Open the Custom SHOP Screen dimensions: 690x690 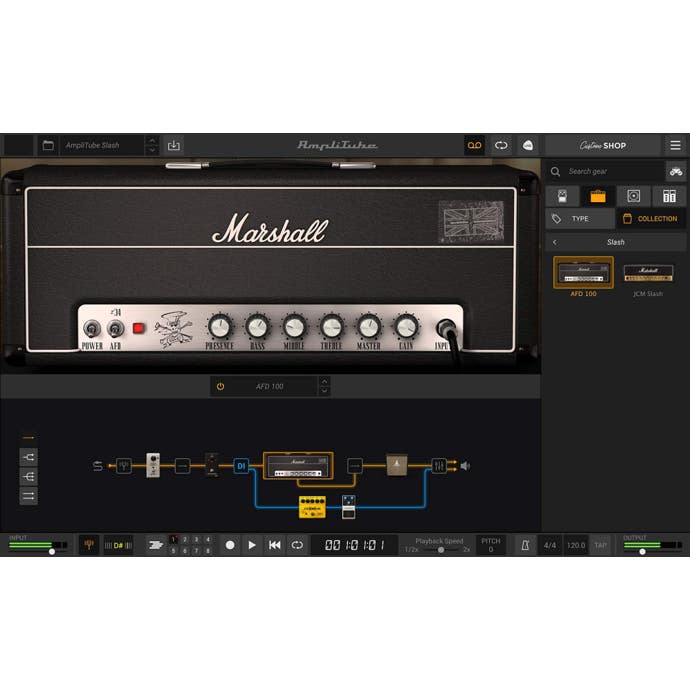pyautogui.click(x=602, y=145)
